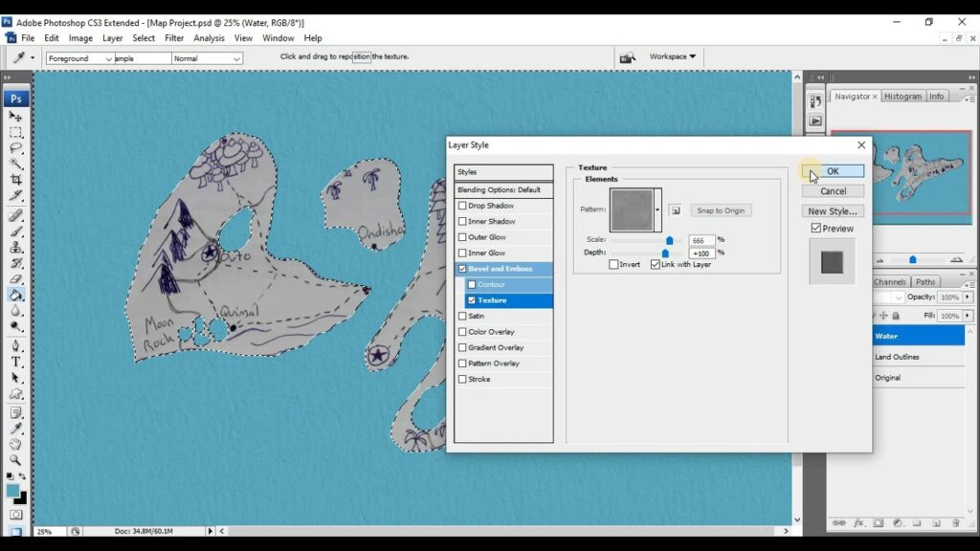The height and width of the screenshot is (551, 980).
Task: Switch to the Histogram tab
Action: point(902,96)
